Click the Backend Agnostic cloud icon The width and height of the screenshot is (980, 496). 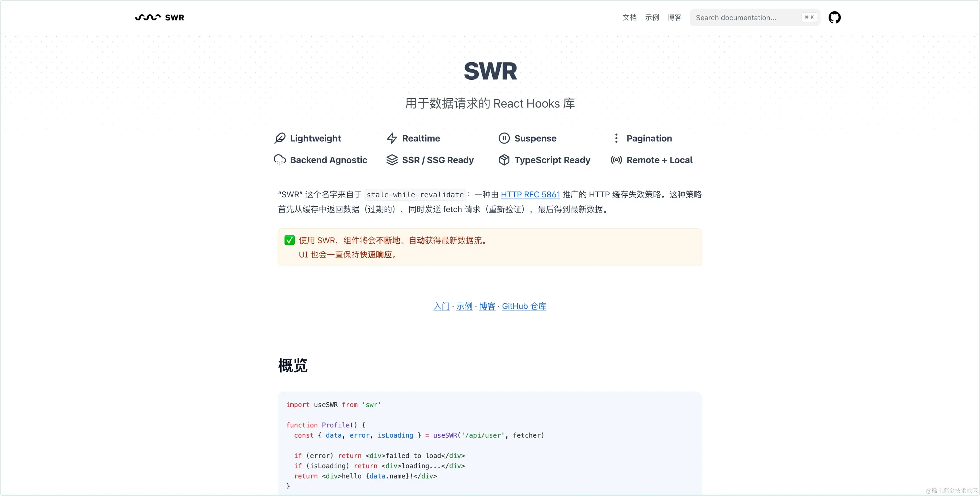(x=280, y=160)
